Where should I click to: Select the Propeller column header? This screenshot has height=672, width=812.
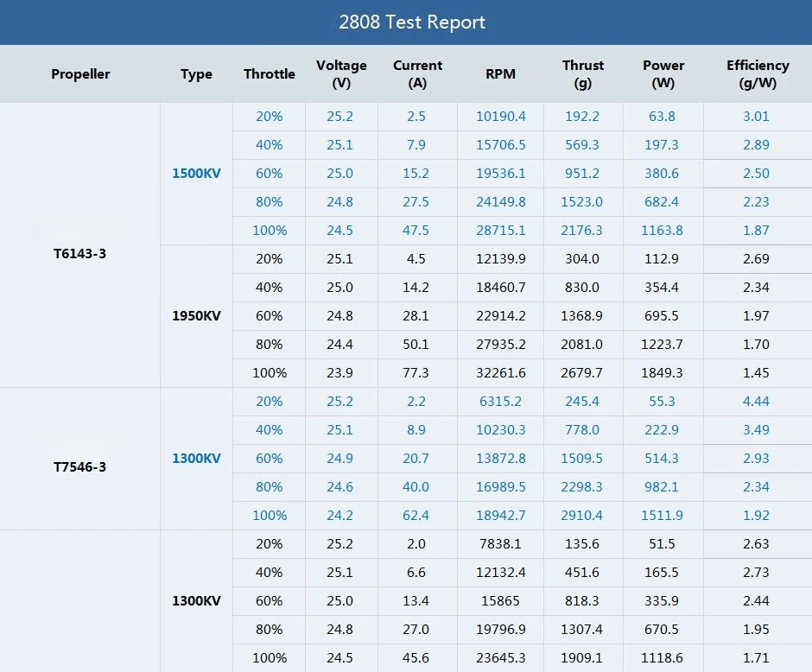pos(80,74)
